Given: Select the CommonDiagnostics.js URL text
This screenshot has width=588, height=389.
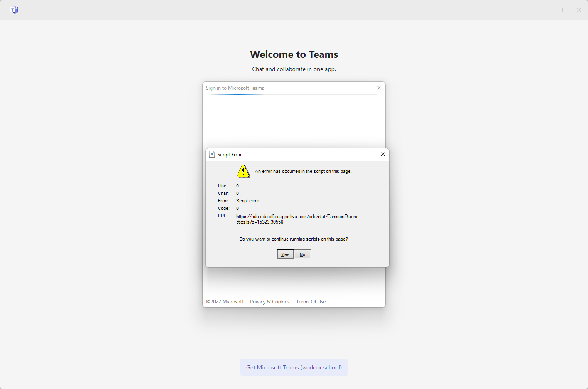Looking at the screenshot, I should pyautogui.click(x=297, y=219).
